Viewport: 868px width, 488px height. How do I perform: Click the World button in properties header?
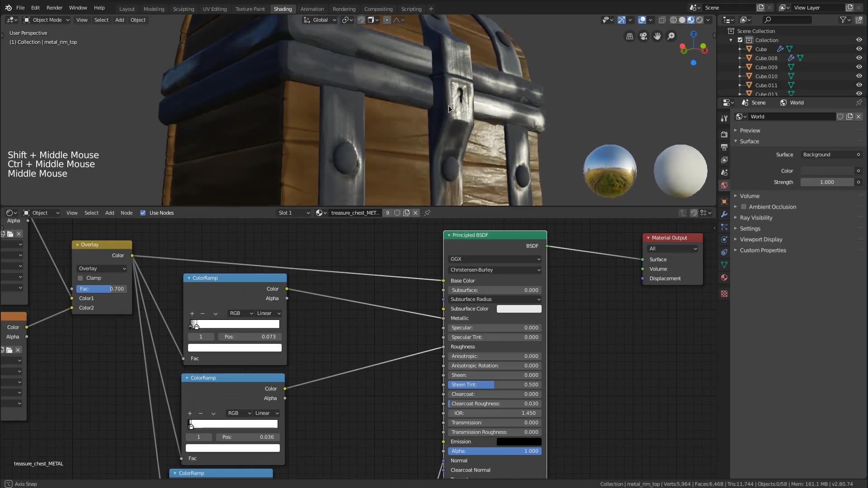pyautogui.click(x=792, y=103)
